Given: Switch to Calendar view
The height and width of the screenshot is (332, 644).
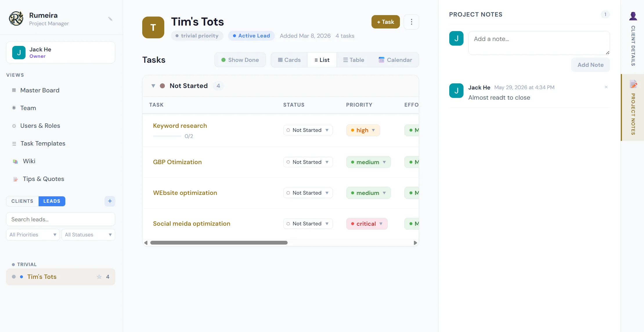Looking at the screenshot, I should (x=395, y=60).
